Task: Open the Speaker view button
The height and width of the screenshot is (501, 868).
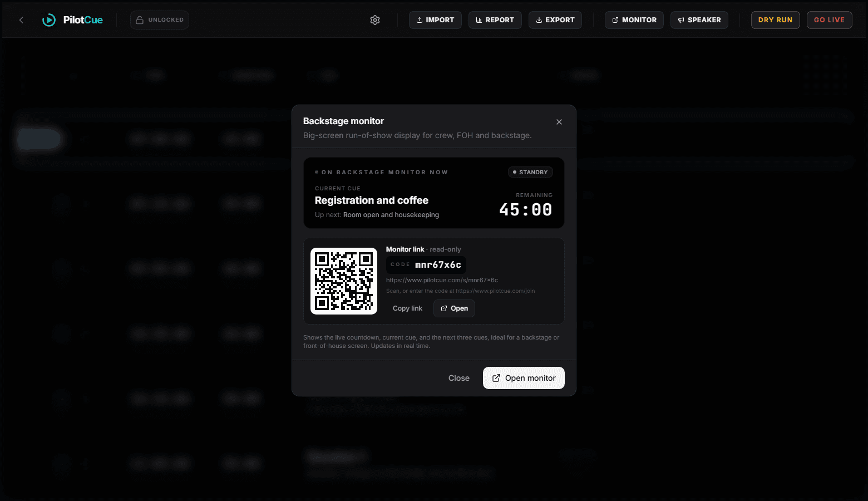Action: click(699, 20)
